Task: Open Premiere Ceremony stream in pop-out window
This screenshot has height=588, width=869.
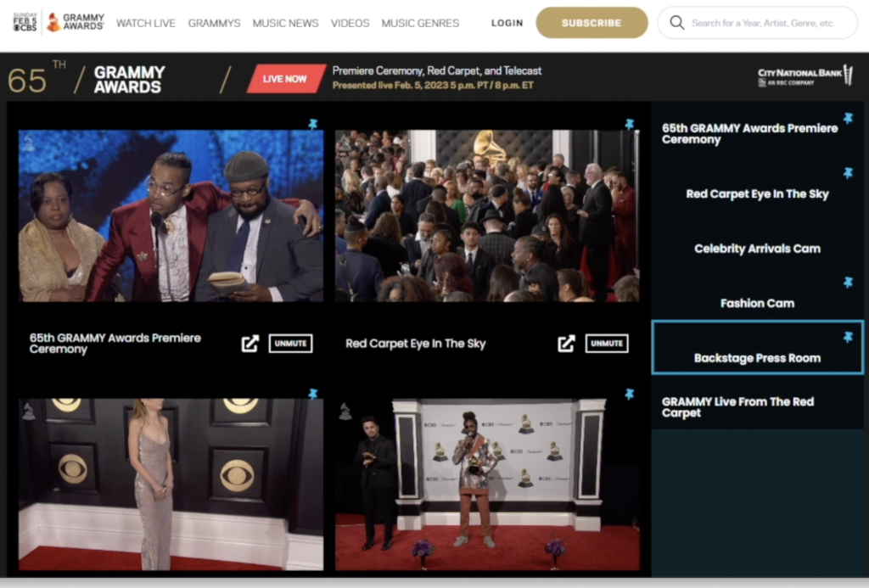Action: [x=250, y=344]
